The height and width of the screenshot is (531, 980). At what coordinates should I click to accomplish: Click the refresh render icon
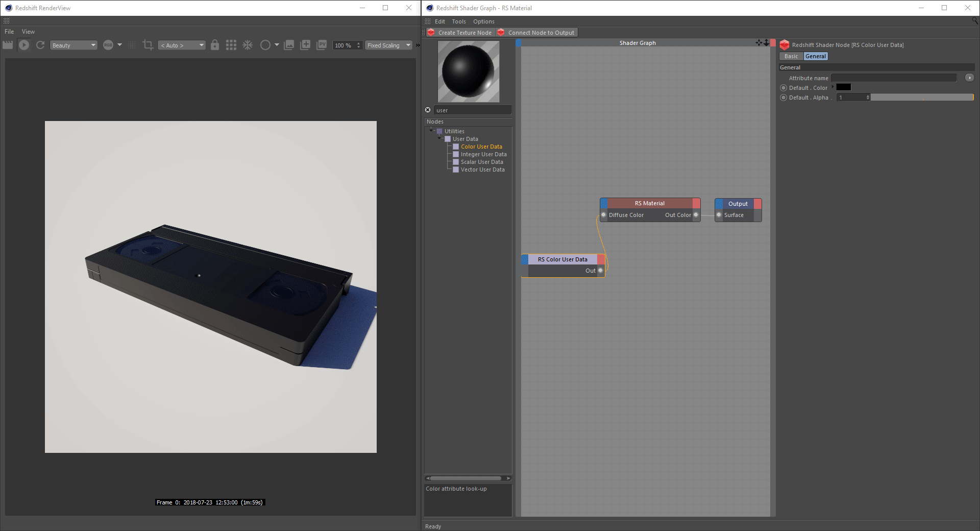point(40,45)
